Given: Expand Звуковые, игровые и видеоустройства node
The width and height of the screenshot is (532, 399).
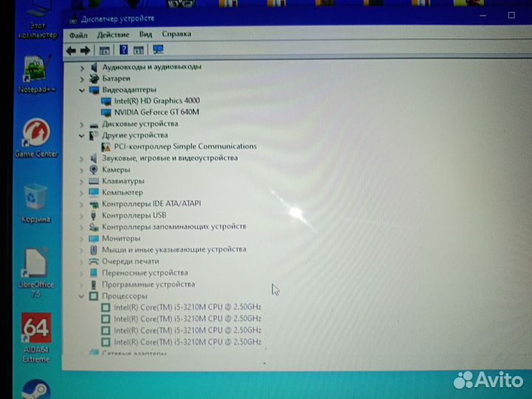Looking at the screenshot, I should tap(81, 158).
